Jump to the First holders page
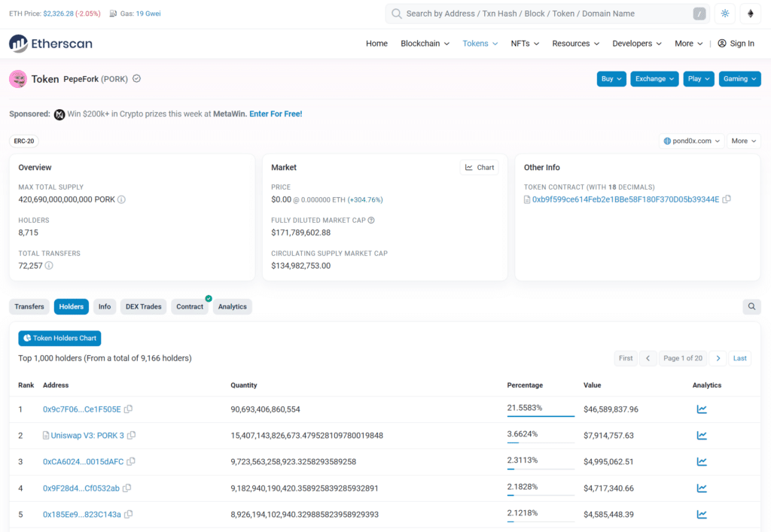Viewport: 771px width, 532px height. point(626,358)
